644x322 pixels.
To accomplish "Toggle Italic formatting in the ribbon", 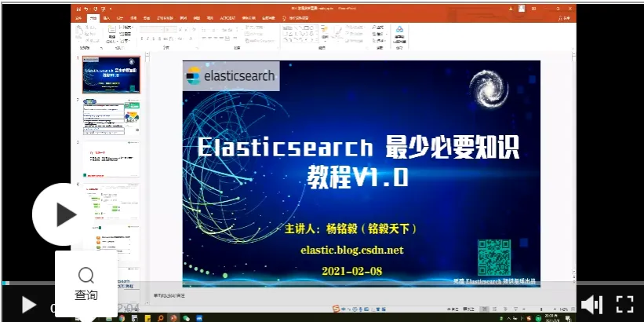I will point(147,38).
